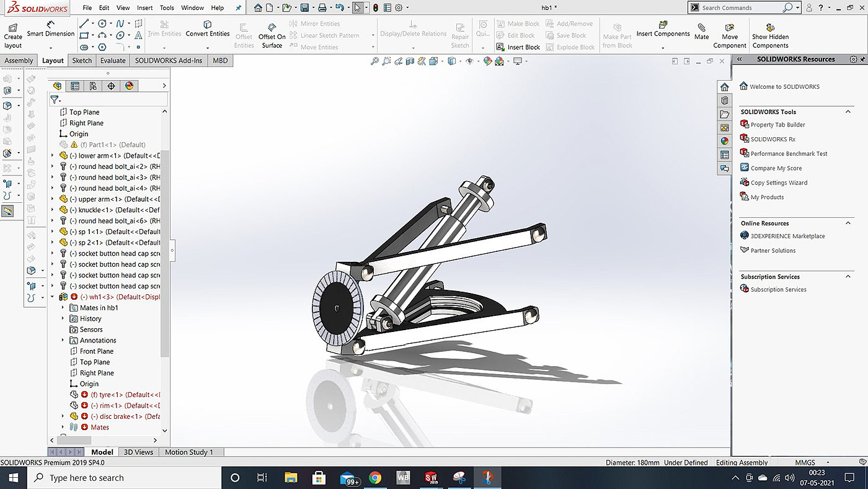Click the Create layout tool
This screenshot has height=489, width=868.
pos(13,36)
